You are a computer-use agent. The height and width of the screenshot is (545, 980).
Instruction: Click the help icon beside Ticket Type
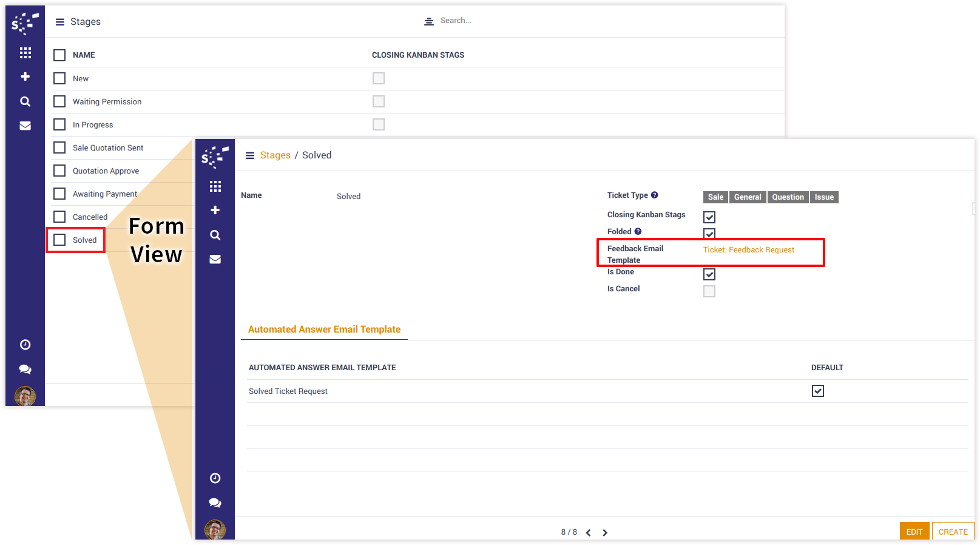(x=654, y=195)
